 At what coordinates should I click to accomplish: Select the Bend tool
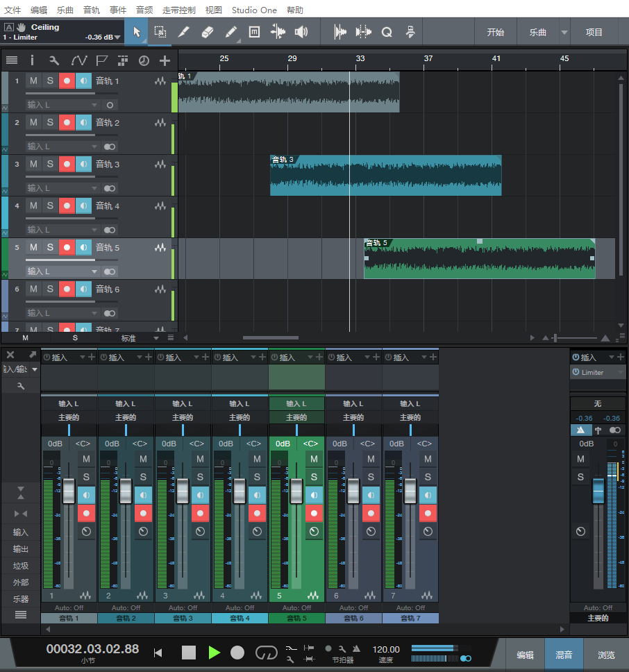[278, 32]
